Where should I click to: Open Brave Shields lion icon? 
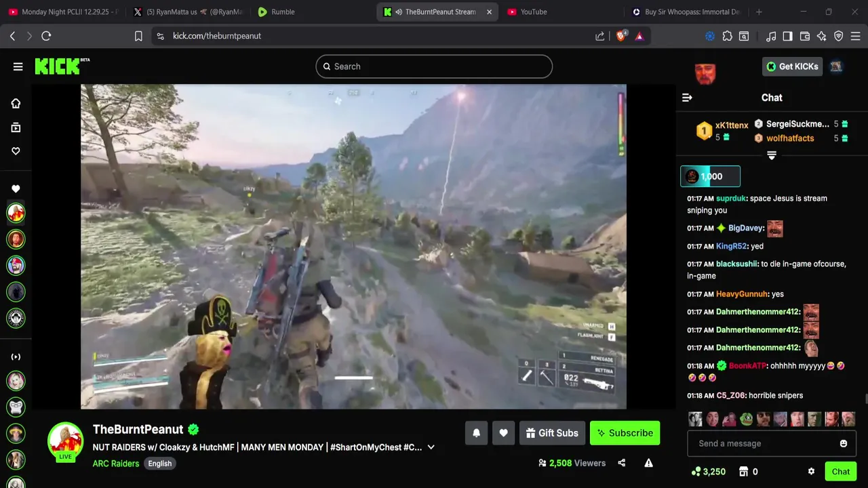tap(621, 36)
